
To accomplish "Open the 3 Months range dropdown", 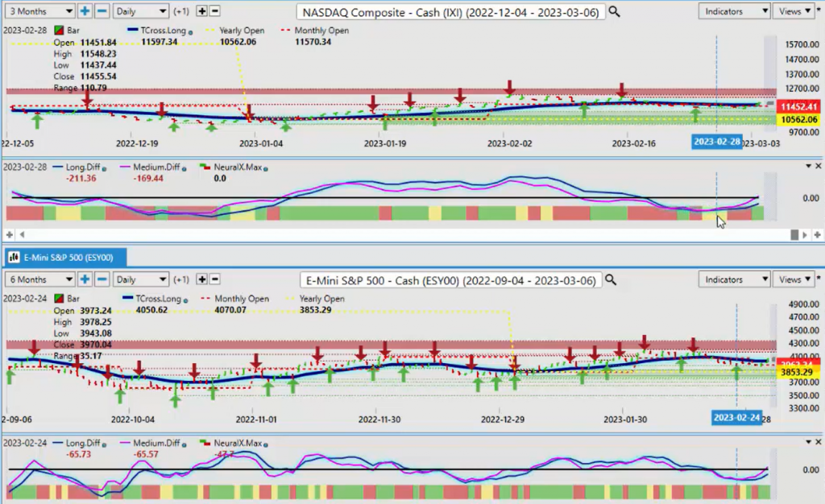I will 39,12.
